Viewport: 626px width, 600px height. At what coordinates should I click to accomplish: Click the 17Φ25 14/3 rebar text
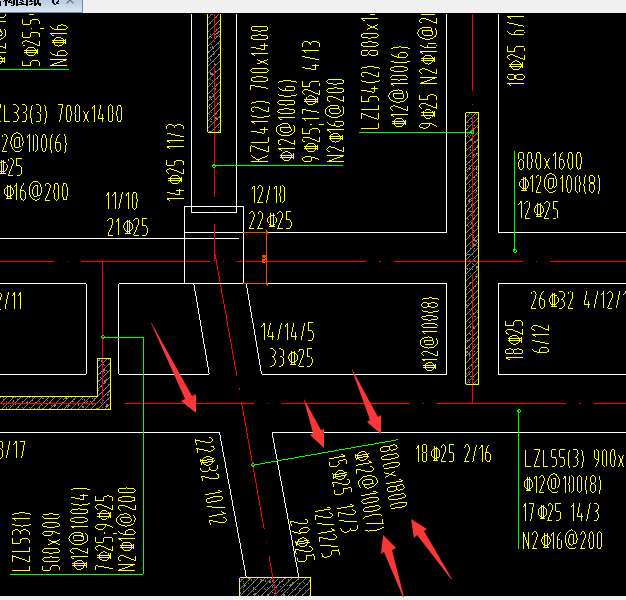point(561,512)
